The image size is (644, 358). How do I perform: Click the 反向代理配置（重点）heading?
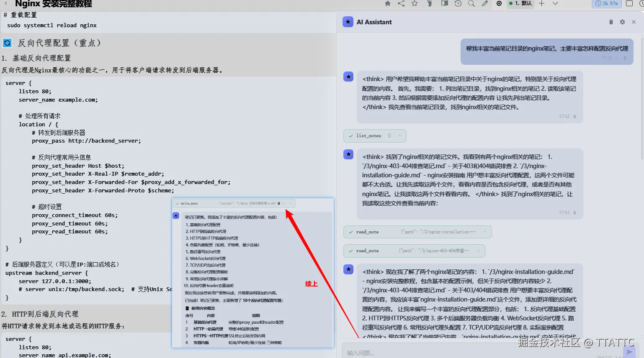tap(59, 43)
